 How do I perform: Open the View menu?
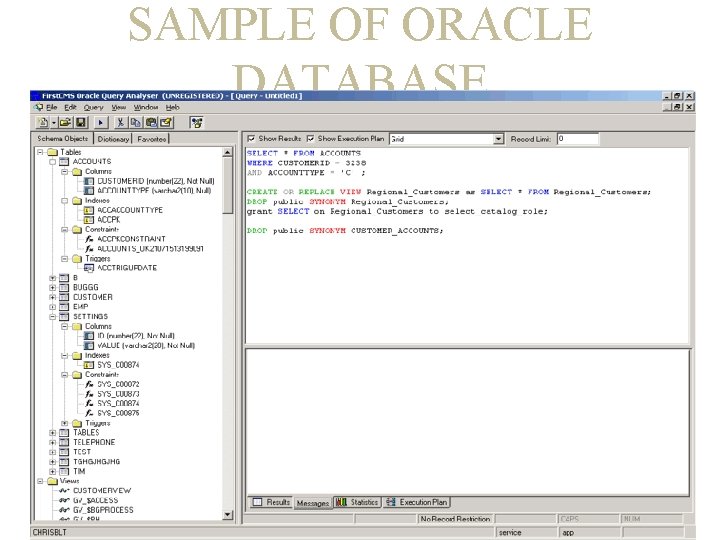(119, 107)
